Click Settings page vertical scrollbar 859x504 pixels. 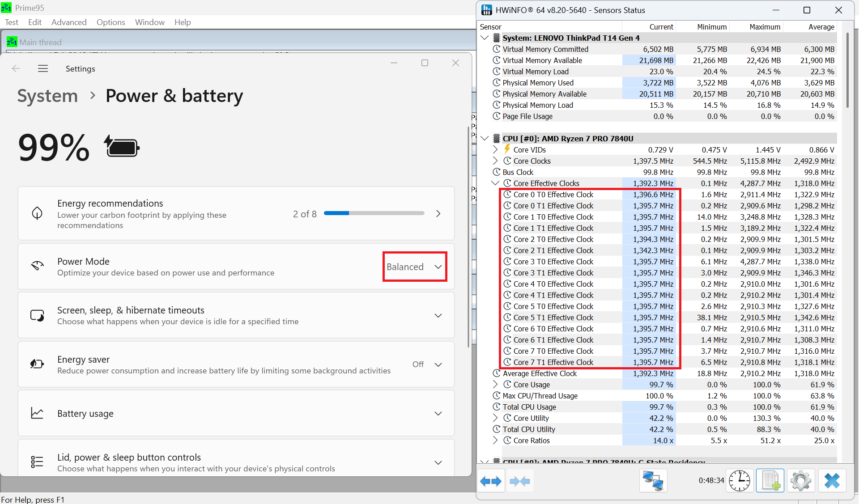[x=468, y=236]
